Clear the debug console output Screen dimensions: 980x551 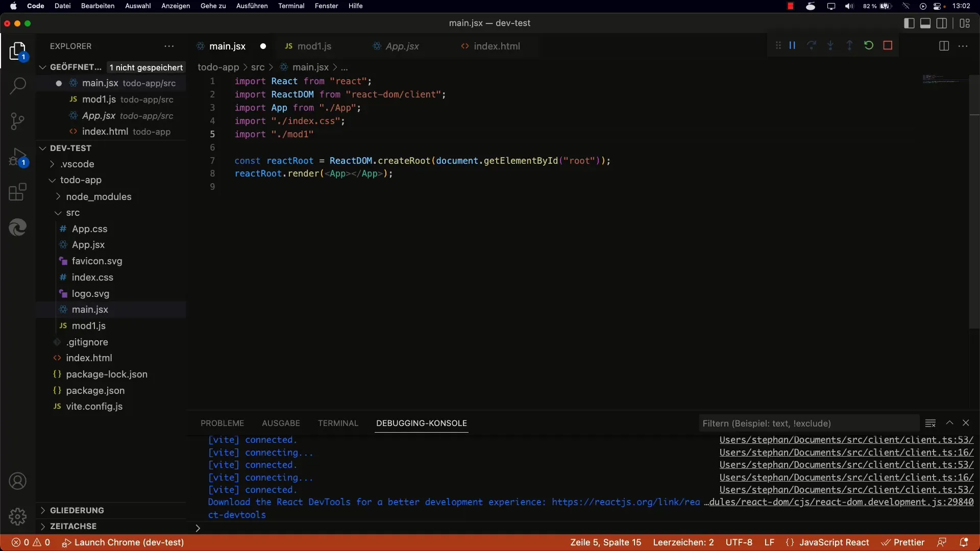(x=930, y=423)
